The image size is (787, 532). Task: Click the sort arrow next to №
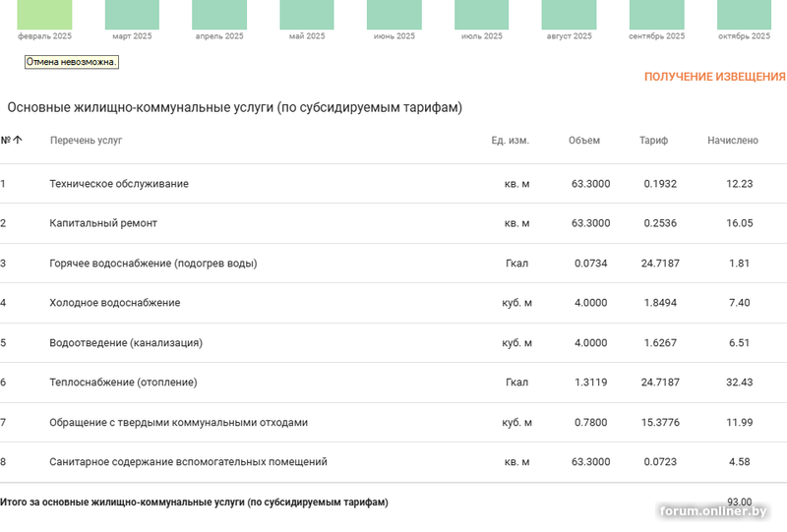[18, 141]
